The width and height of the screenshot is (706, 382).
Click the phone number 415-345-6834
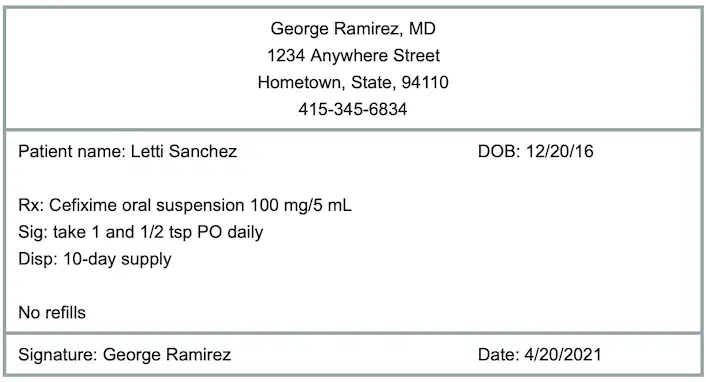point(353,109)
